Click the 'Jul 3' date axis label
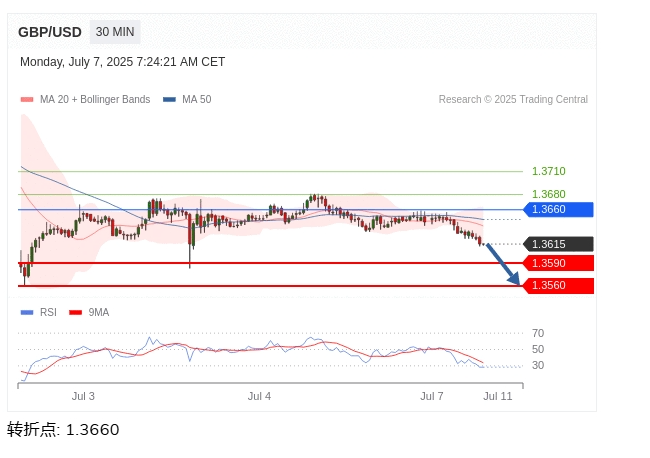 tap(83, 396)
